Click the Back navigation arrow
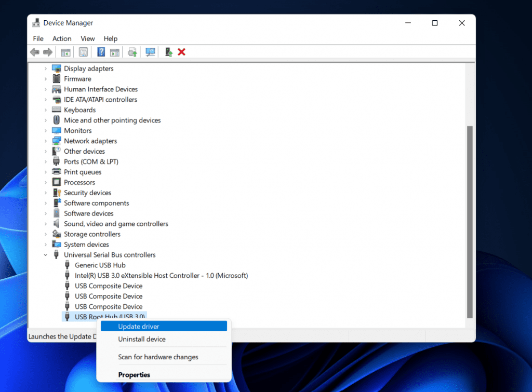This screenshot has width=532, height=392. click(34, 51)
